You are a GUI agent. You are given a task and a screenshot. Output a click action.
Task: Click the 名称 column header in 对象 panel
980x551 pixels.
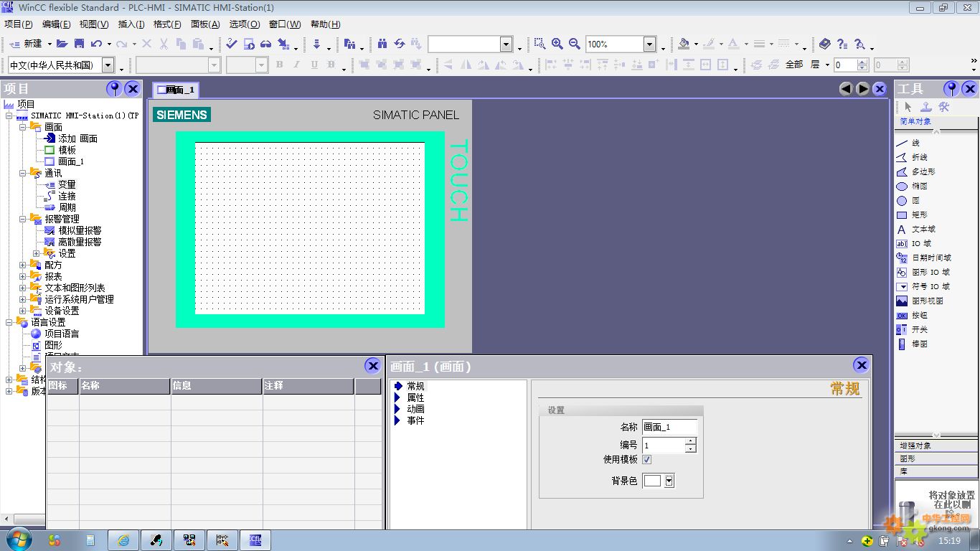click(124, 386)
